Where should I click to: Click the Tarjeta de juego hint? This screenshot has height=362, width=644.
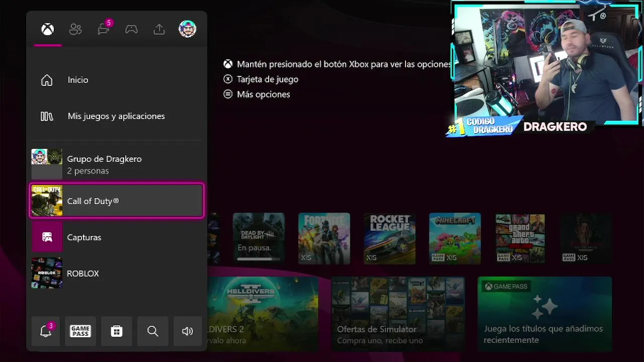coord(268,79)
